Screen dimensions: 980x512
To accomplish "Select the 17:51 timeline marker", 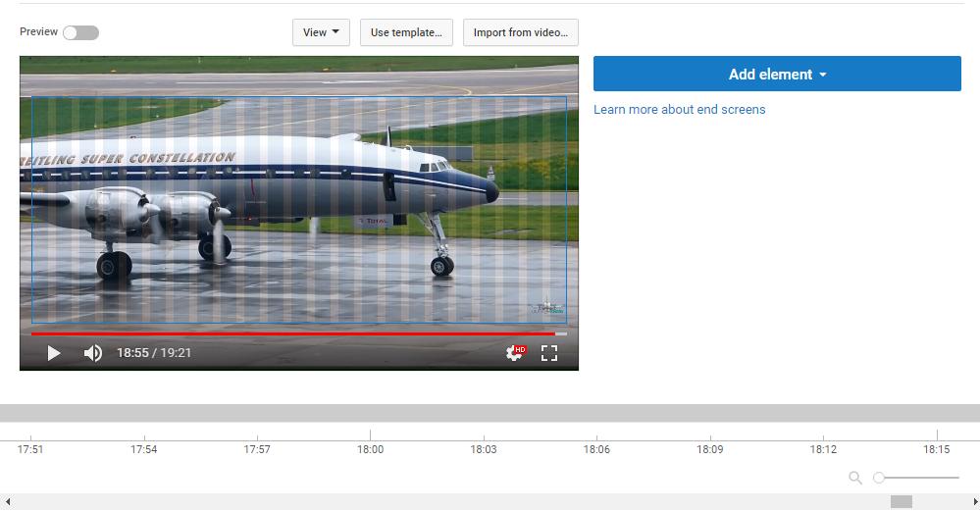I will coord(30,449).
